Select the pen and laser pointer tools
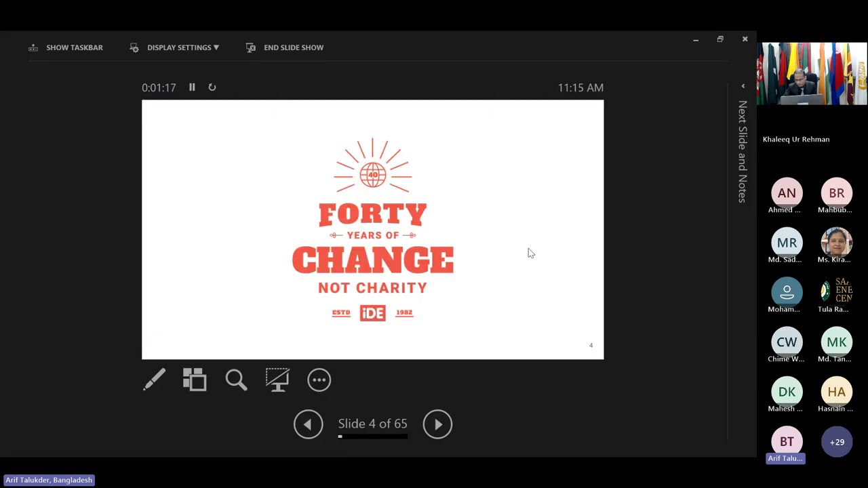 pyautogui.click(x=154, y=380)
